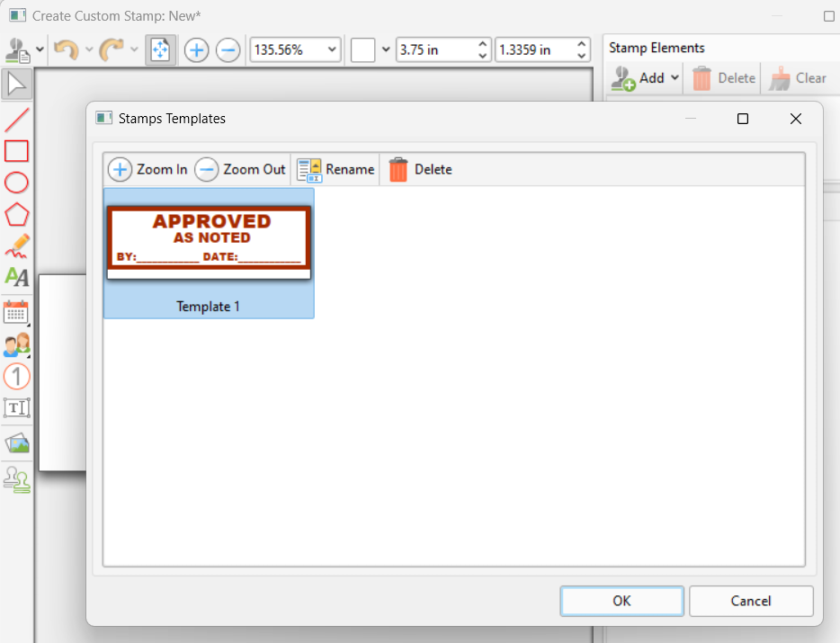
Task: Select the Template 1 thumbnail
Action: [x=209, y=238]
